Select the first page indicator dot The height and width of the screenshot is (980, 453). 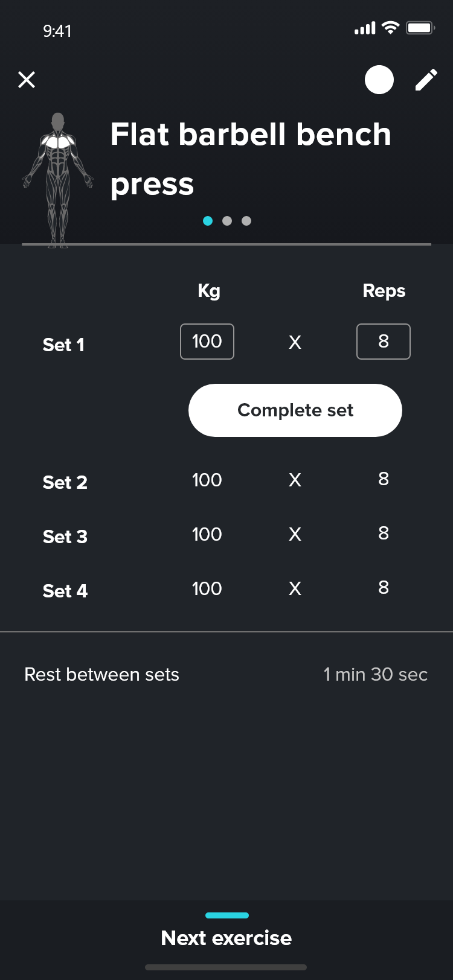pos(208,221)
